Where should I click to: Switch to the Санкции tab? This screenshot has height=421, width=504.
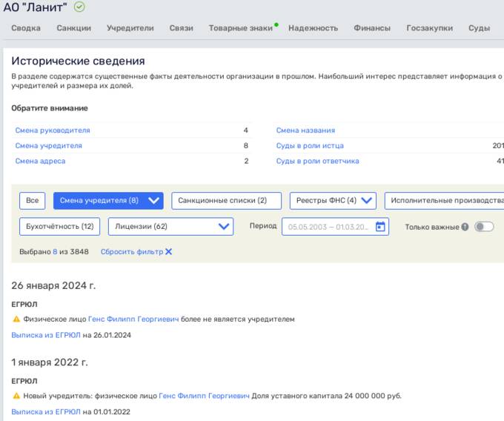[74, 28]
